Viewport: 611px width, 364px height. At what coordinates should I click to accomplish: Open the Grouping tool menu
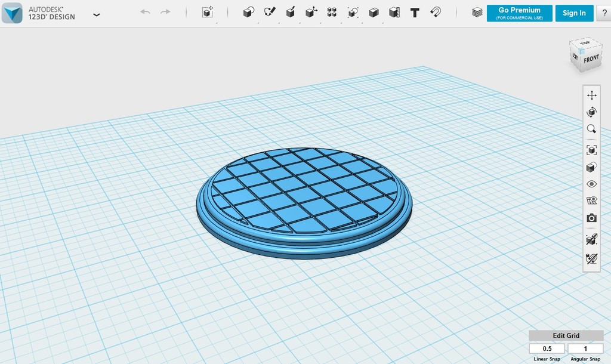pyautogui.click(x=353, y=12)
